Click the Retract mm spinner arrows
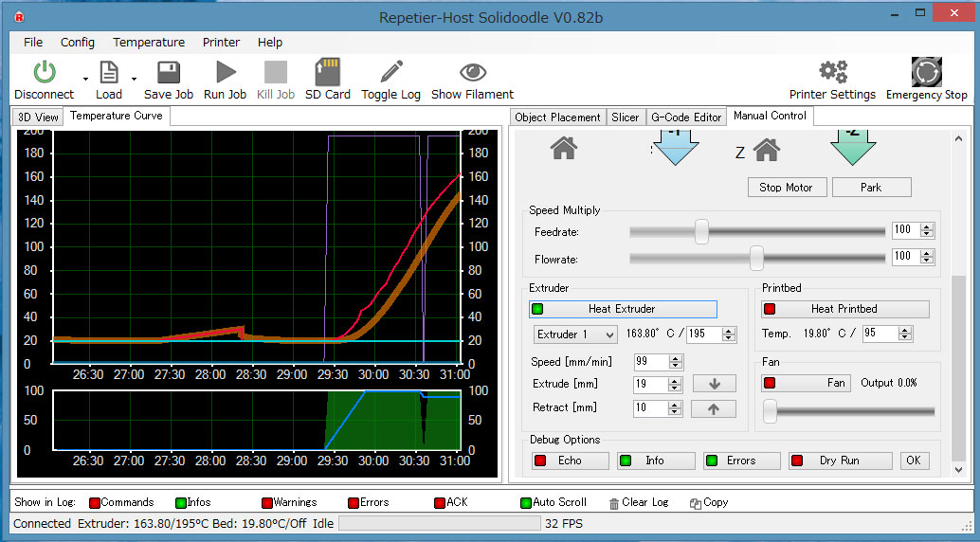 pos(675,408)
